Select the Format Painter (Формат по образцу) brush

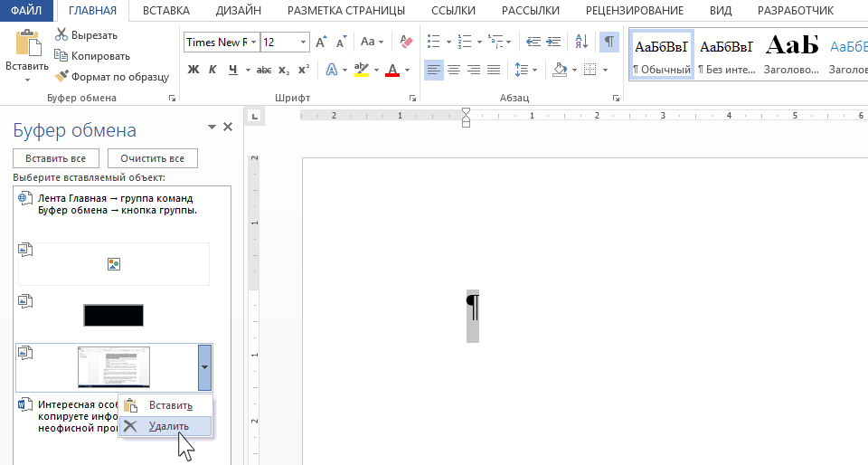click(61, 77)
